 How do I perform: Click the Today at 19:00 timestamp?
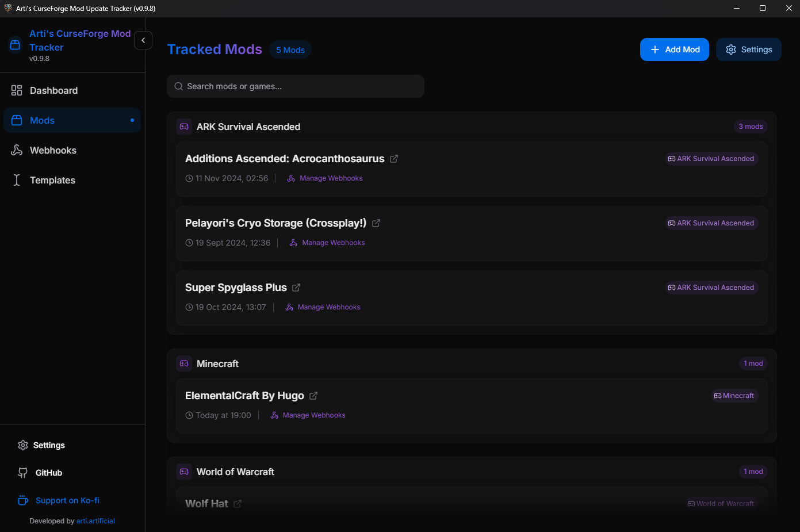218,415
